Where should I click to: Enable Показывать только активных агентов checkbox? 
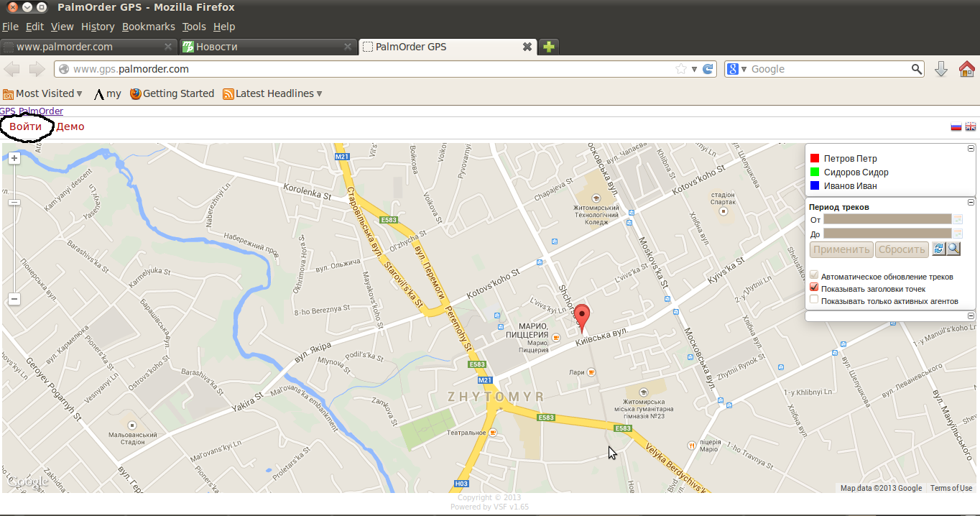tap(814, 300)
